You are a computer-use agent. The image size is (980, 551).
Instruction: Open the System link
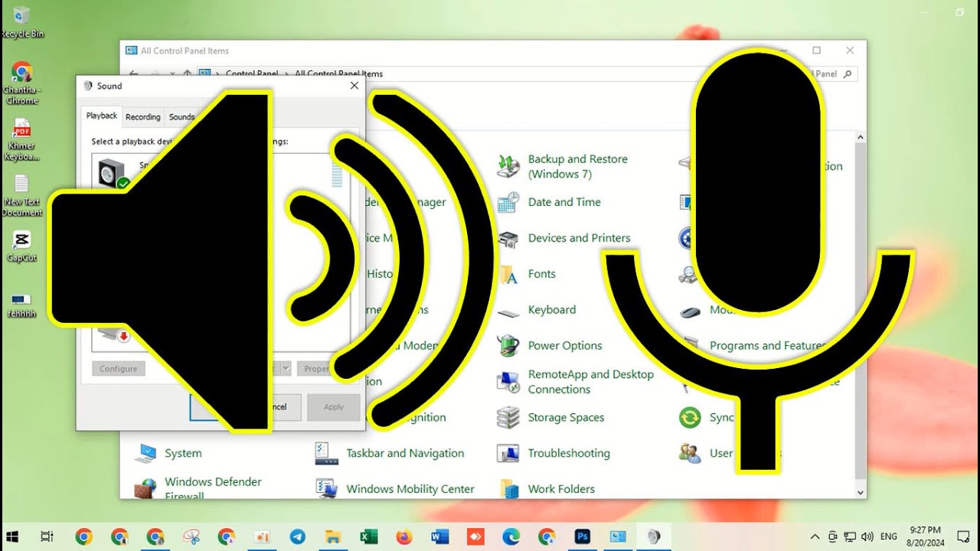click(183, 453)
